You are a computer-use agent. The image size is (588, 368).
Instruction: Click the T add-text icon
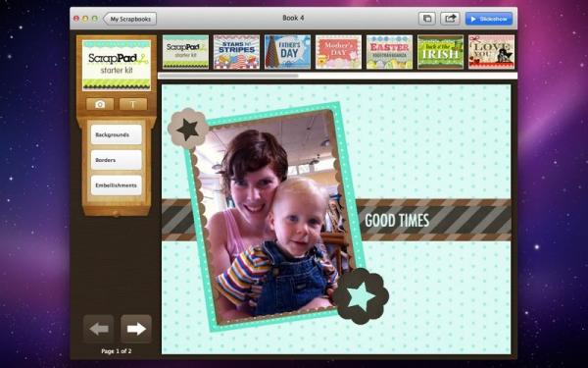point(133,104)
